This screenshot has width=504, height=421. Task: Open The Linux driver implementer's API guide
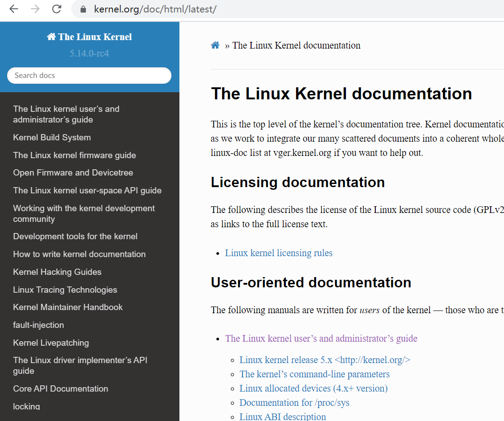pos(80,365)
